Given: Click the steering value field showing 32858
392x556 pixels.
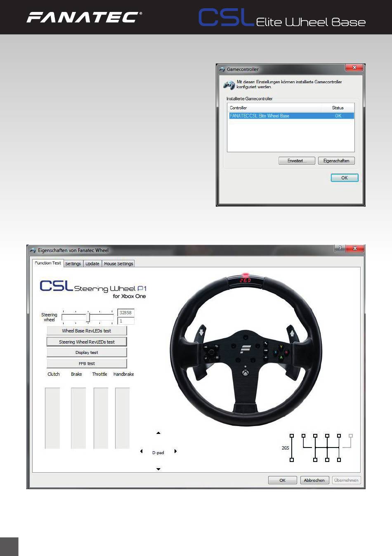Looking at the screenshot, I should (126, 313).
